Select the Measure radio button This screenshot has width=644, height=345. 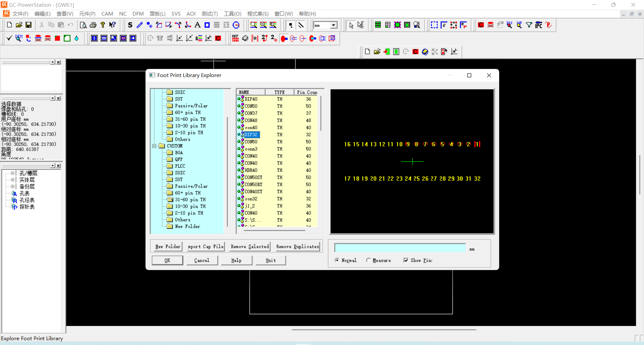pyautogui.click(x=368, y=260)
